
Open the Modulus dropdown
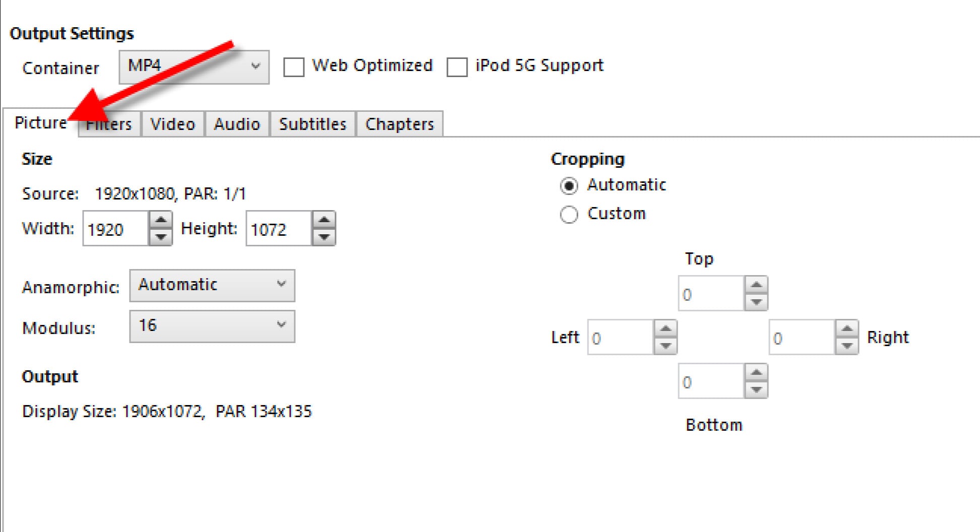212,326
